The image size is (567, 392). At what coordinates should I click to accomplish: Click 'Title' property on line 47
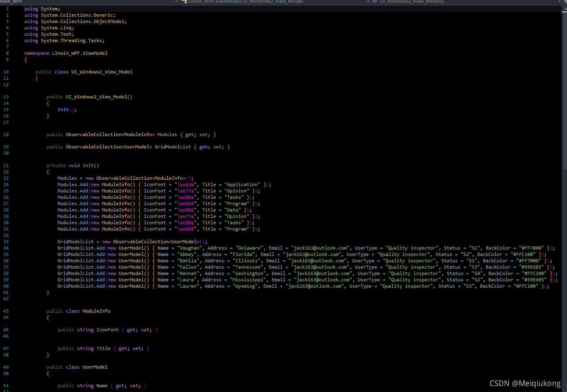tap(103, 348)
